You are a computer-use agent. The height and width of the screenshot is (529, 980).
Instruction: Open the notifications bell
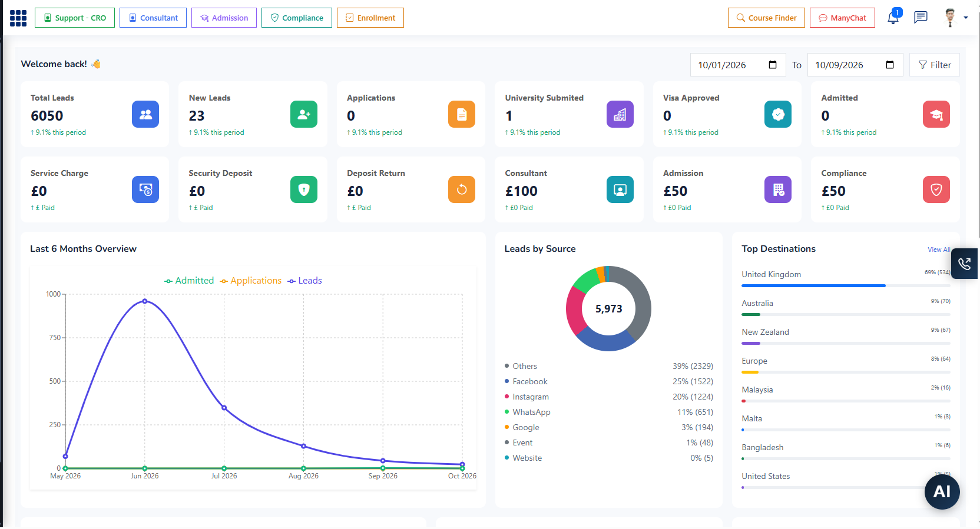(893, 17)
